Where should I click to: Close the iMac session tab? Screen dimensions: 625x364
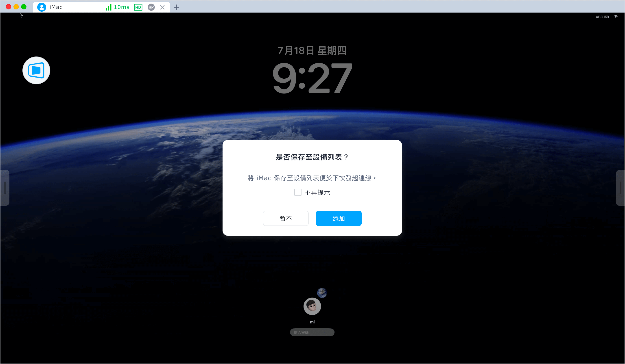coord(162,7)
